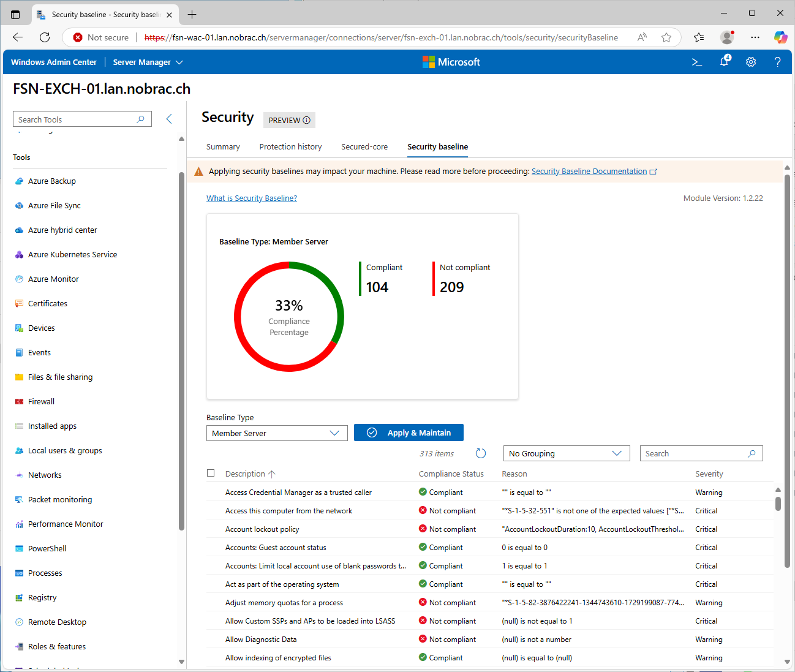Screen dimensions: 795x672
Task: Open the browser Copilot icon
Action: [780, 37]
